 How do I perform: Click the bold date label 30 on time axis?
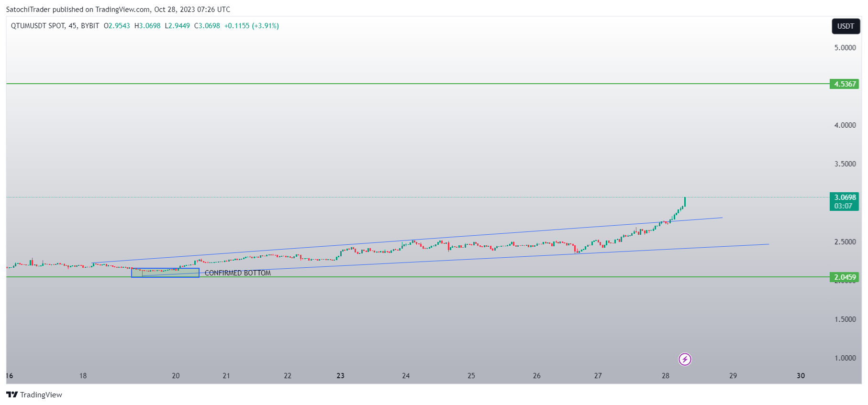tap(801, 376)
